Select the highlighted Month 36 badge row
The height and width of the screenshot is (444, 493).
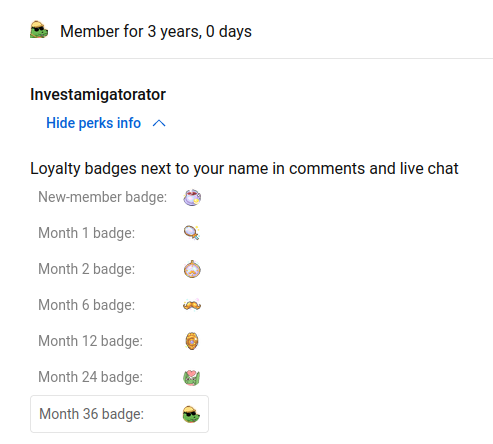(119, 414)
